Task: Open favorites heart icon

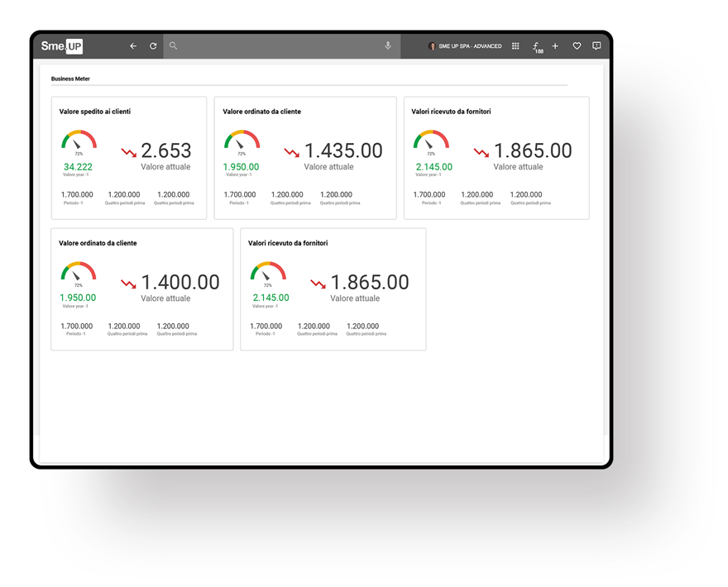Action: coord(577,46)
